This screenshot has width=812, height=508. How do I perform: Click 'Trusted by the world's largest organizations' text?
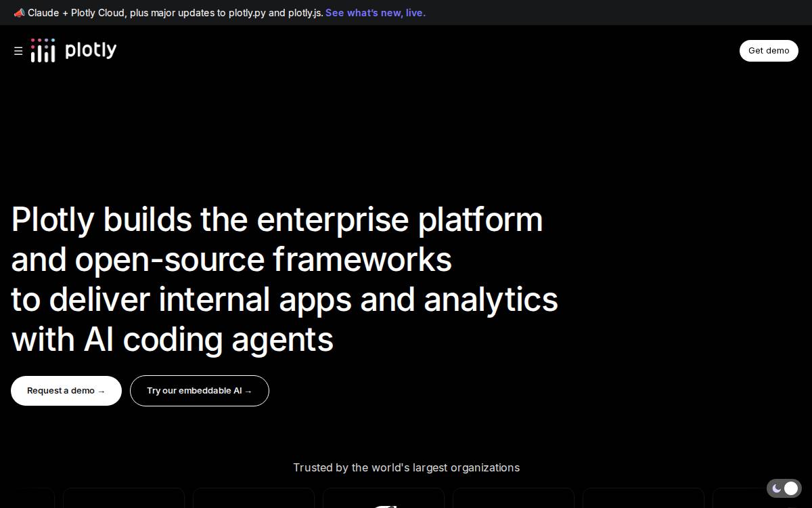pyautogui.click(x=406, y=467)
